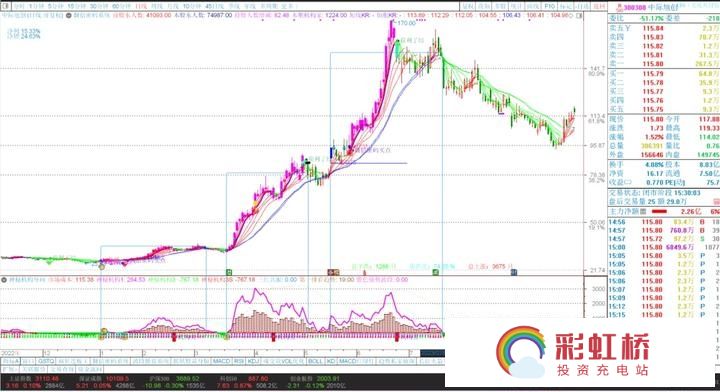Open the F10 company info button

(549, 6)
